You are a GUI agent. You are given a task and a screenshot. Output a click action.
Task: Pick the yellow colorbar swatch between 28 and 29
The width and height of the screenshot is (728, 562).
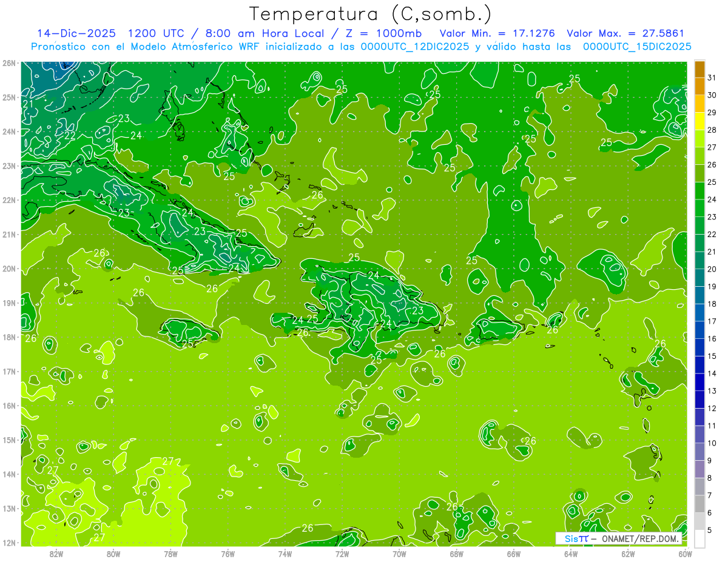pos(699,121)
